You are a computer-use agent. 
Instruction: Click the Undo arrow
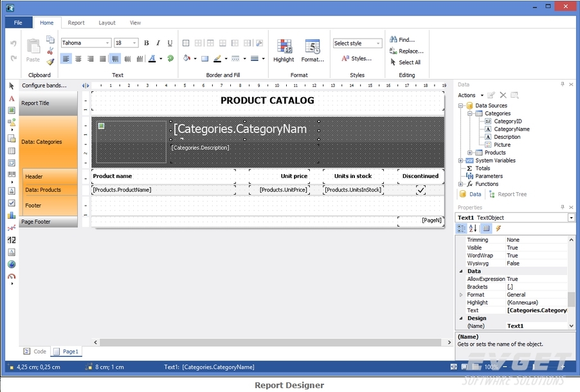(14, 43)
